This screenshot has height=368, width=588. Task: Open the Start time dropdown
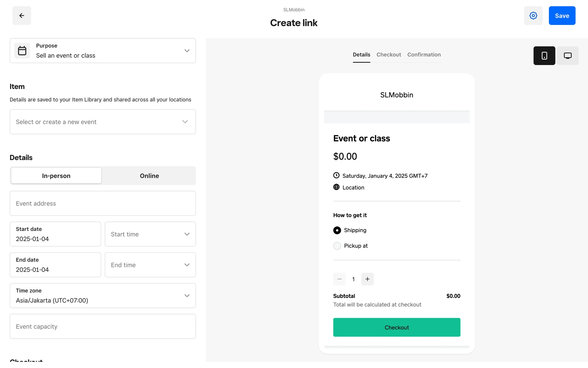(150, 234)
